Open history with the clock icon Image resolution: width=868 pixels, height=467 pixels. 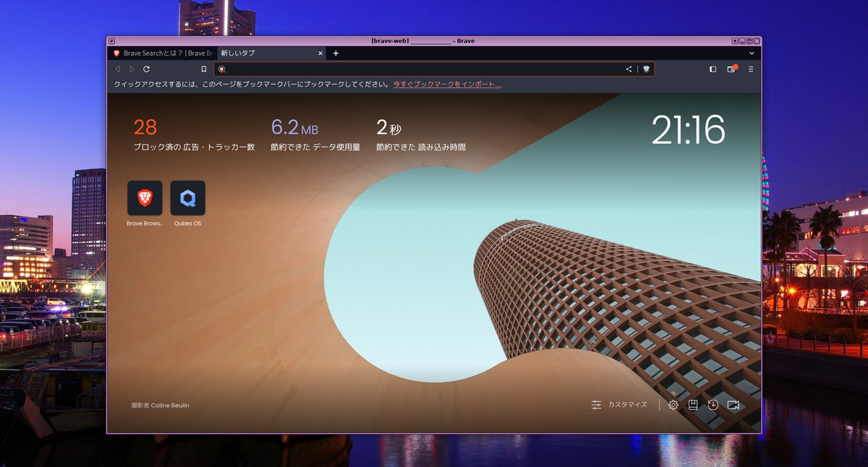point(712,405)
